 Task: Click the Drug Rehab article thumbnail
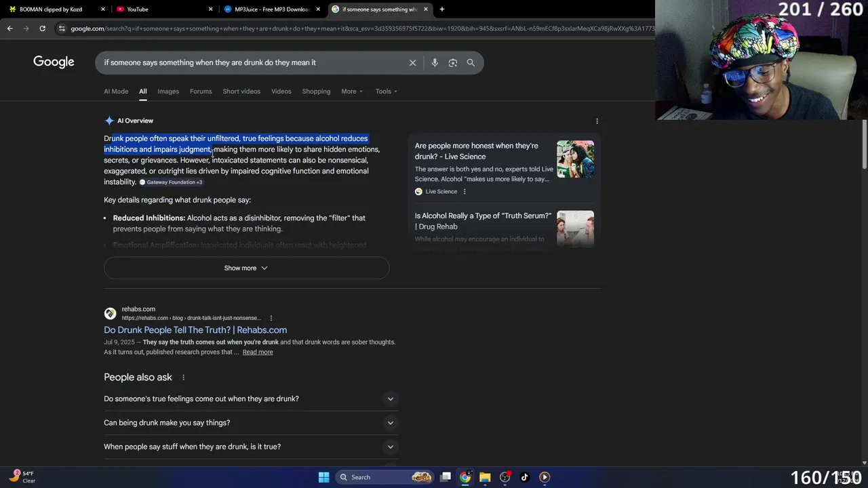[x=575, y=229]
